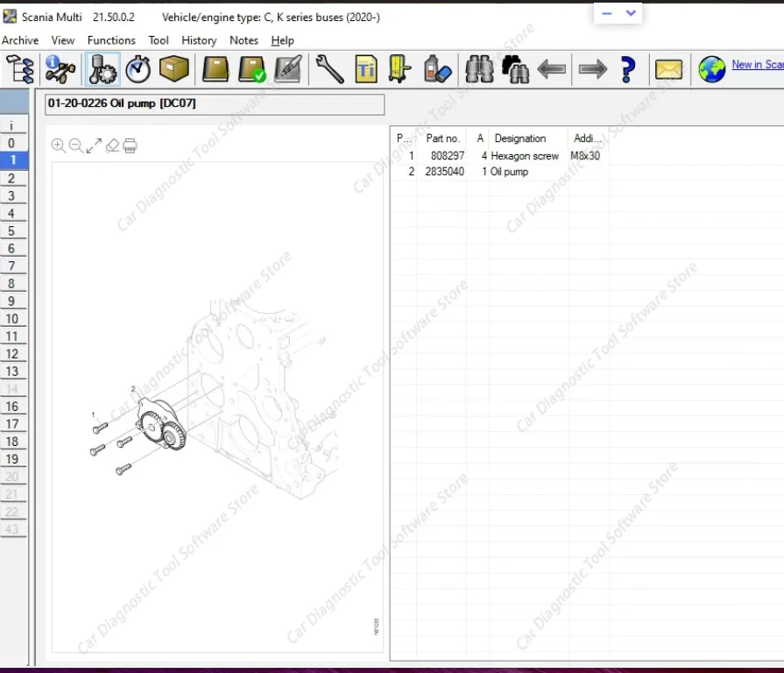Open the Functions menu
The height and width of the screenshot is (673, 784).
click(111, 40)
